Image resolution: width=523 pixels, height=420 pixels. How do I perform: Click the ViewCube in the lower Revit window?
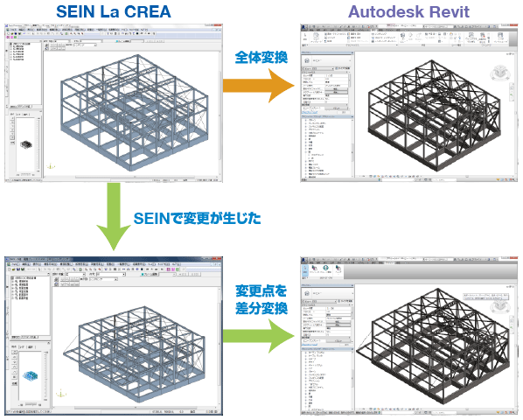[x=499, y=306]
